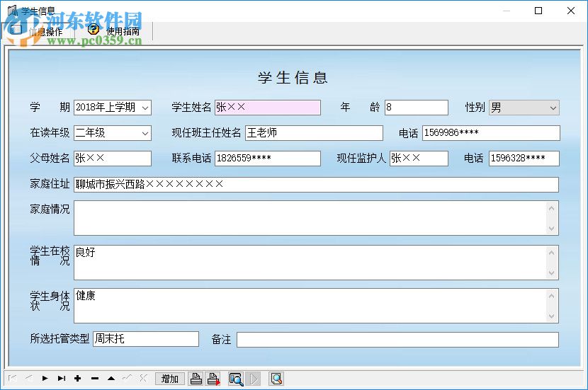Delete current record with minus icon
The height and width of the screenshot is (390, 588).
click(94, 379)
